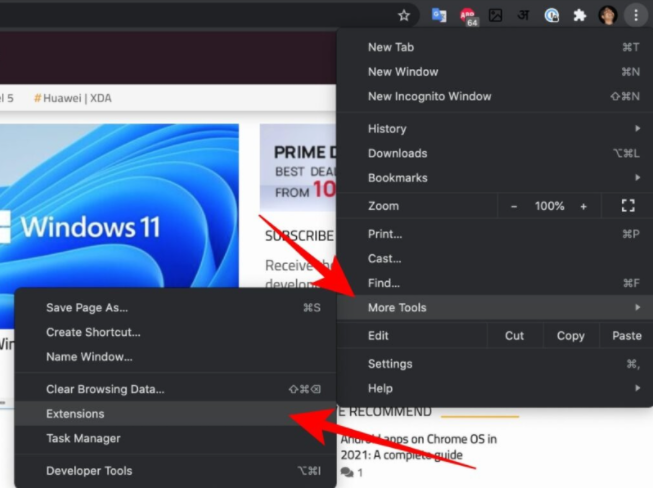This screenshot has width=654, height=489.
Task: Open Downloads from the Chrome menu
Action: (x=495, y=153)
